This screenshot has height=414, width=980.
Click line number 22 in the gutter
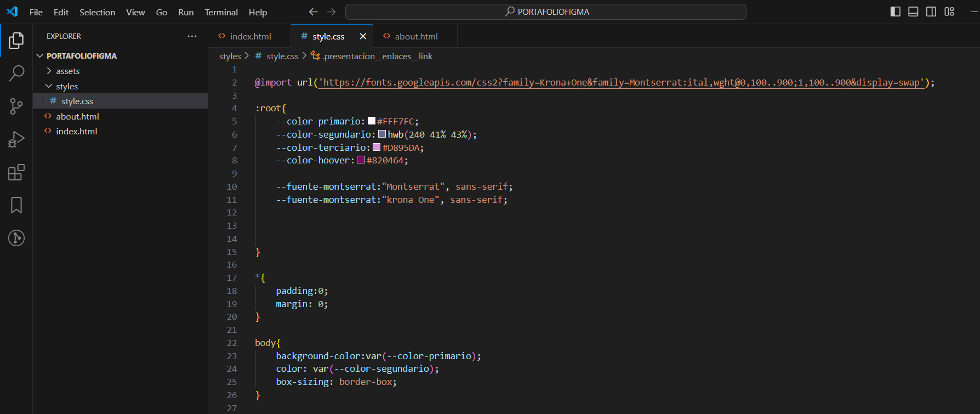coord(232,343)
